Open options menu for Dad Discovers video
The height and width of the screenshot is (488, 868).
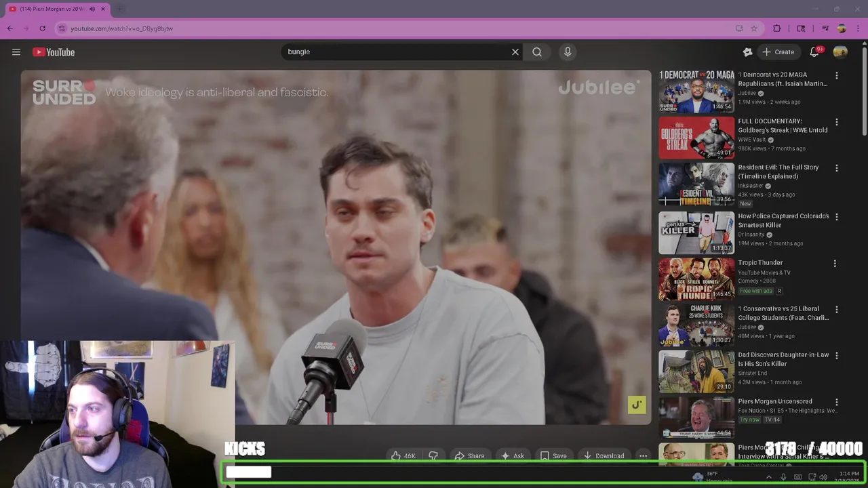pos(836,356)
